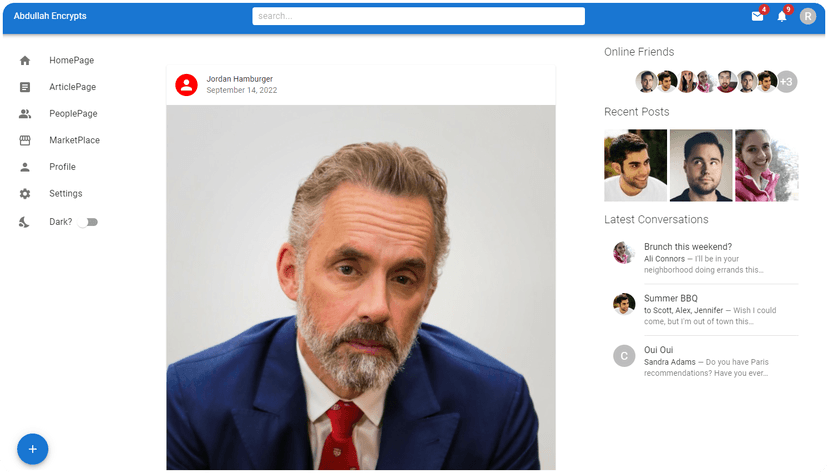The height and width of the screenshot is (473, 828).
Task: Click the Settings gear icon
Action: tap(25, 194)
